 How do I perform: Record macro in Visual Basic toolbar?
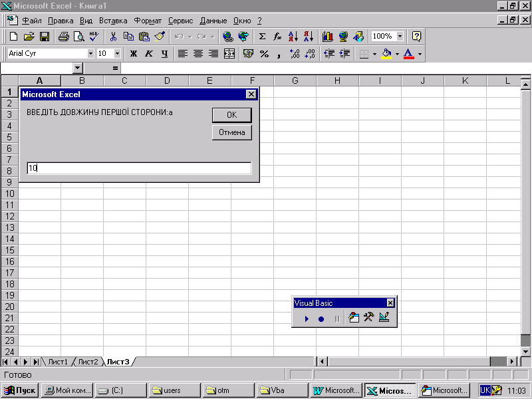[321, 319]
